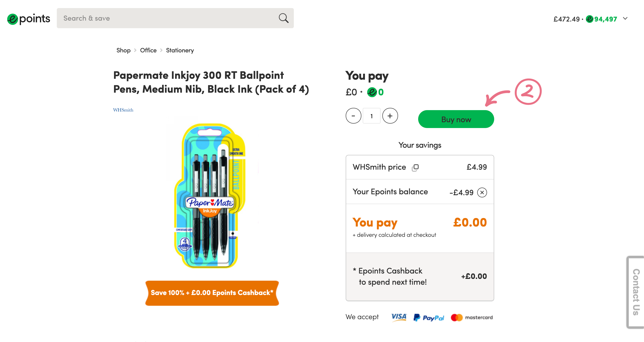
Task: Click the copy icon beside WHSmith price
Action: tap(415, 167)
